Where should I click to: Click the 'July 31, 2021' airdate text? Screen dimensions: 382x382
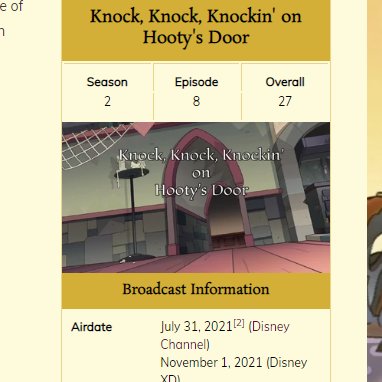click(196, 327)
